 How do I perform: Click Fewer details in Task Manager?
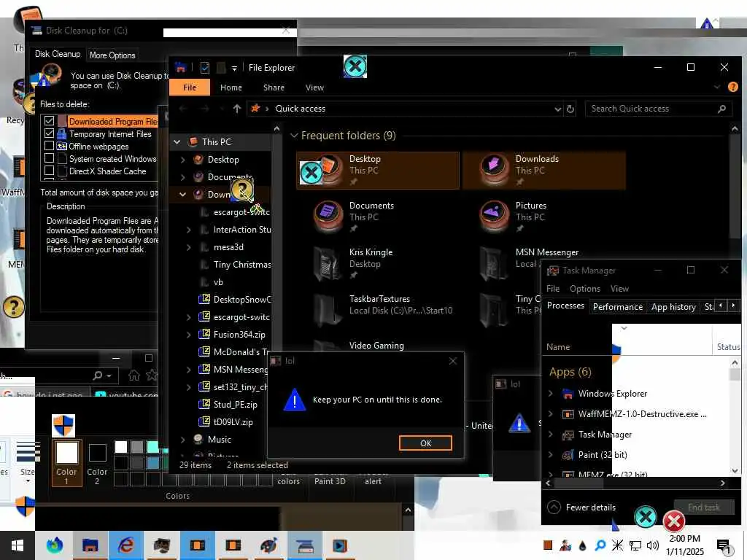click(581, 507)
